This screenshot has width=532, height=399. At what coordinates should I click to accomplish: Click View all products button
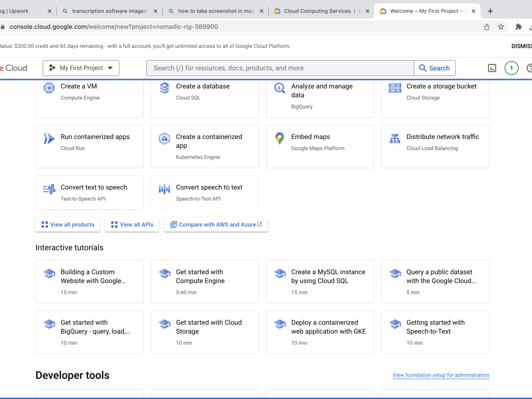[x=68, y=225]
